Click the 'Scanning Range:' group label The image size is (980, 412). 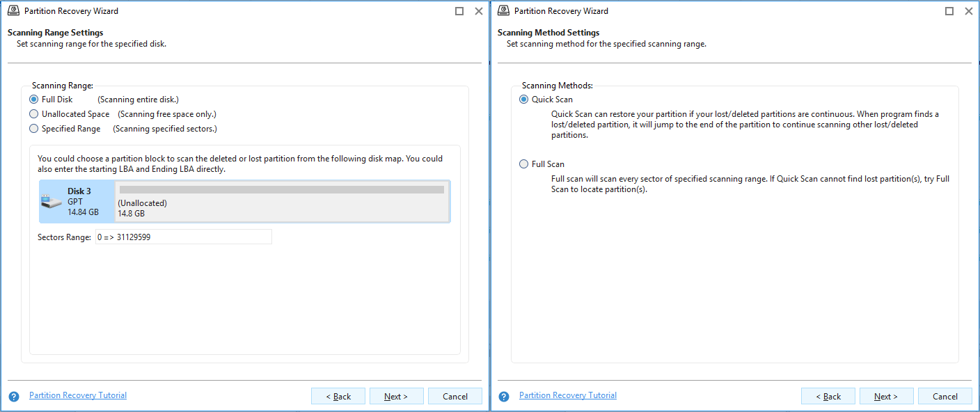[x=63, y=86]
